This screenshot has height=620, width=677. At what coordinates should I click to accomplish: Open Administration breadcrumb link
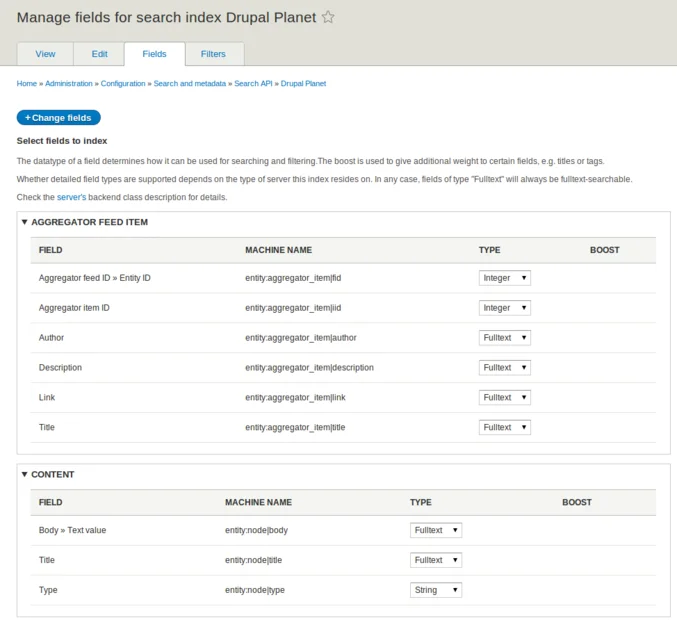coord(69,83)
